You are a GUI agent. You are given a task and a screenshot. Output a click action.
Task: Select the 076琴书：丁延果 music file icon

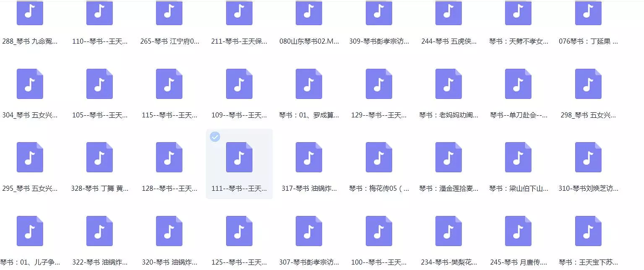(588, 13)
